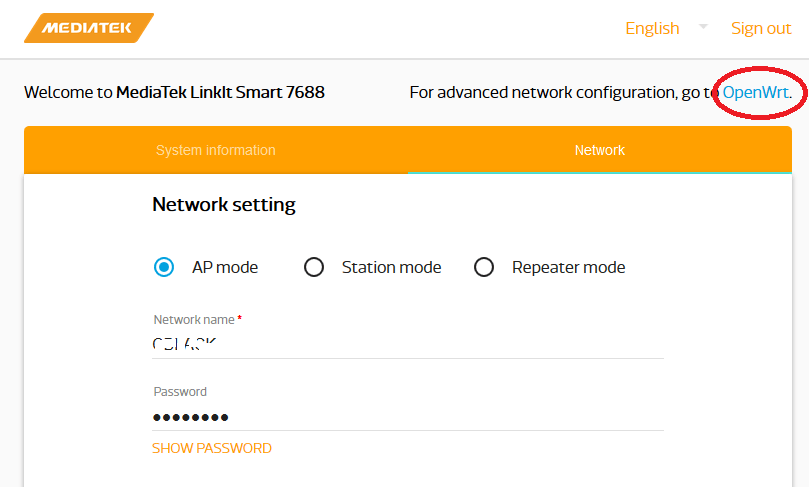Image resolution: width=809 pixels, height=487 pixels.
Task: Click the Network name input field
Action: (x=407, y=344)
